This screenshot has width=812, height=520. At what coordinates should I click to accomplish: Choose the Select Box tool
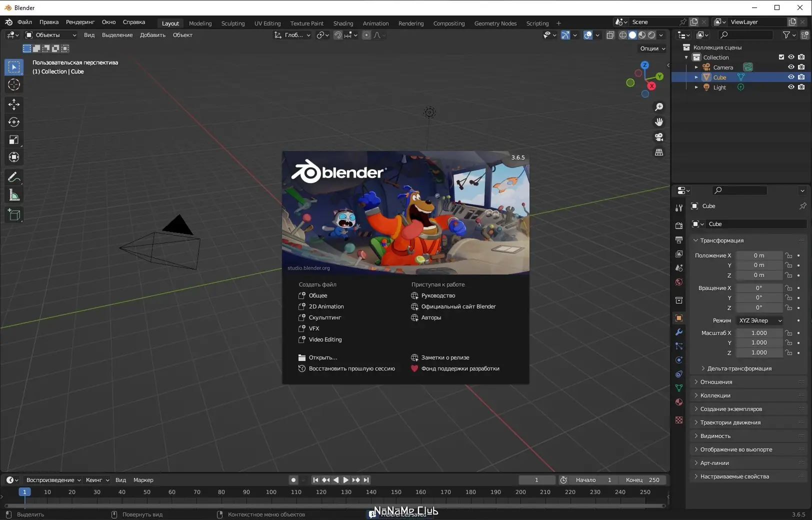tap(14, 67)
